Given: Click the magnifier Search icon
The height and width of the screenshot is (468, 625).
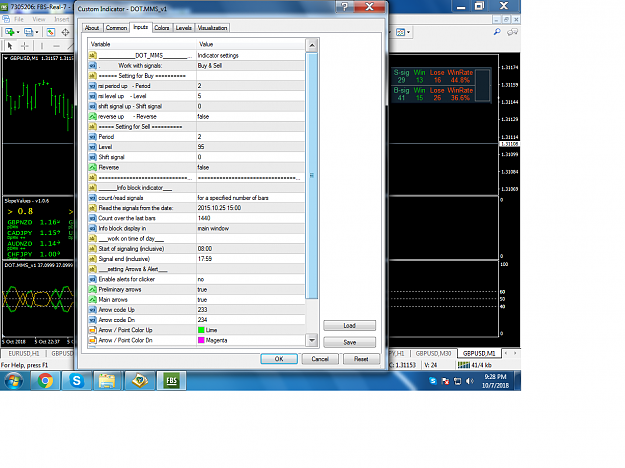Looking at the screenshot, I should pyautogui.click(x=497, y=32).
